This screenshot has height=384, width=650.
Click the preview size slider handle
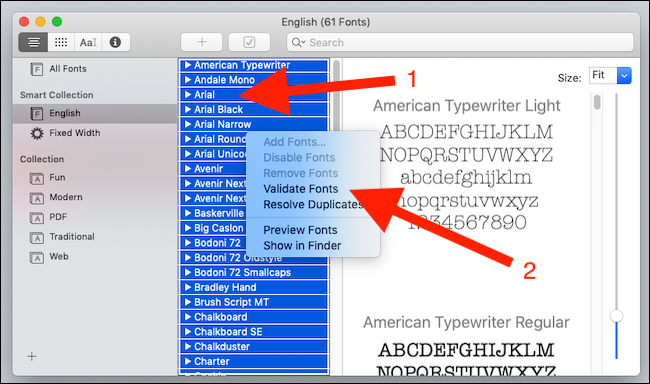click(x=616, y=316)
